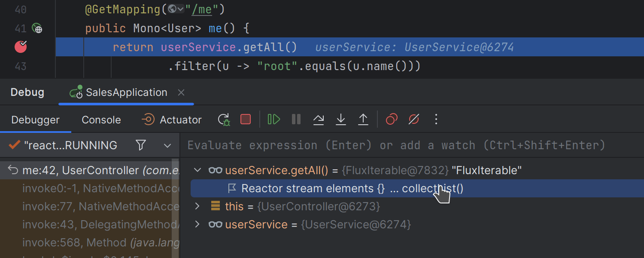This screenshot has width=644, height=258.
Task: Rerun the SalesApplication debug session
Action: click(223, 119)
